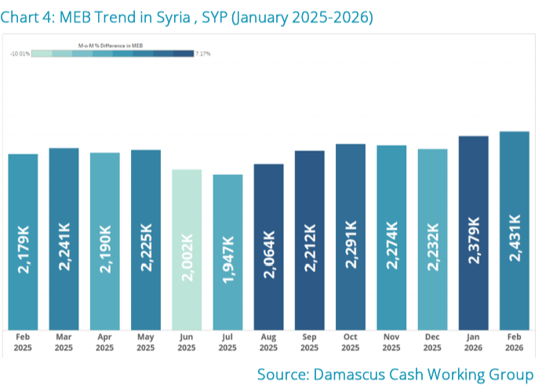542x392 pixels.
Task: Click the Jun 2025 axis label
Action: [187, 343]
